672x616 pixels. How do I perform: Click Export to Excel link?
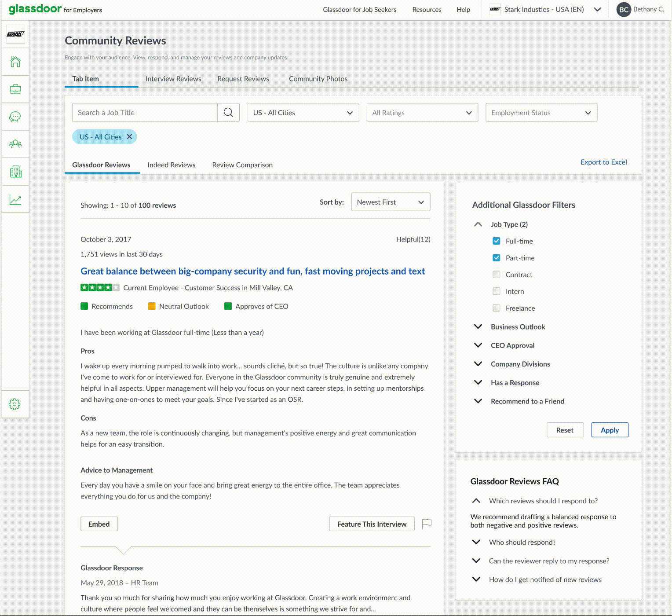point(603,162)
